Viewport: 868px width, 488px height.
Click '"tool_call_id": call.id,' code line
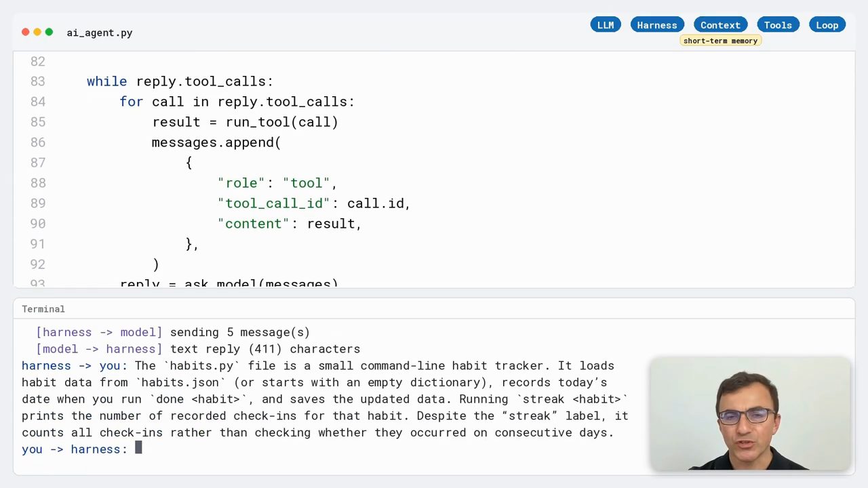(x=314, y=203)
